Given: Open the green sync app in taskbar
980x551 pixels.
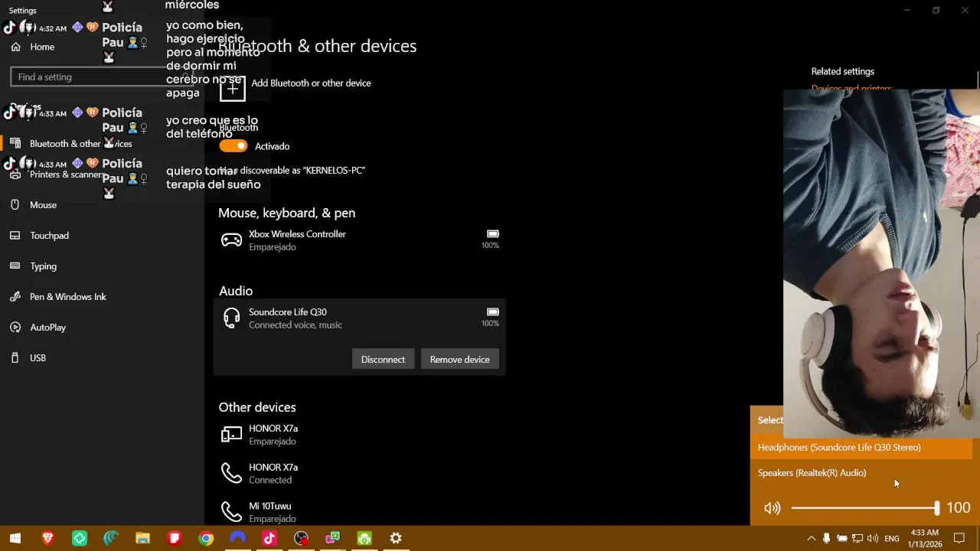Looking at the screenshot, I should [x=80, y=538].
